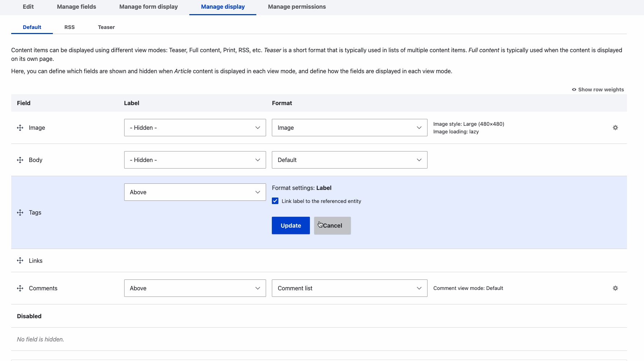Open the Manage permissions tab
644x361 pixels.
pos(296,7)
